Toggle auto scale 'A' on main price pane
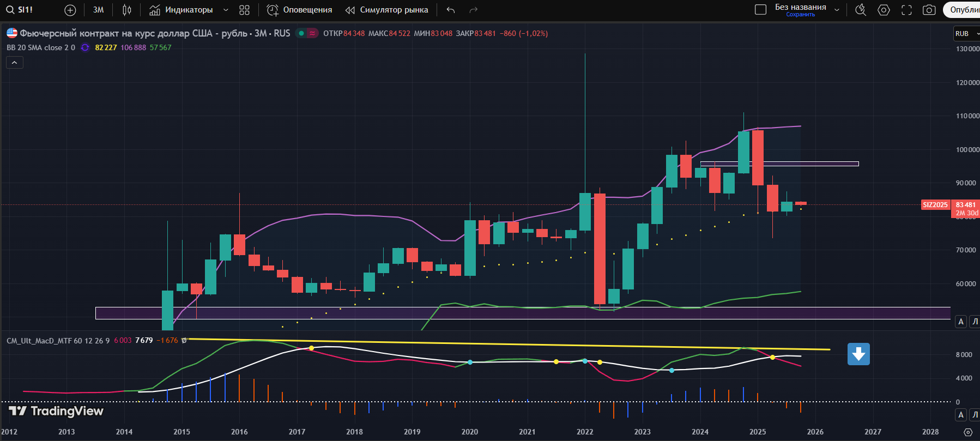The height and width of the screenshot is (441, 980). (961, 322)
